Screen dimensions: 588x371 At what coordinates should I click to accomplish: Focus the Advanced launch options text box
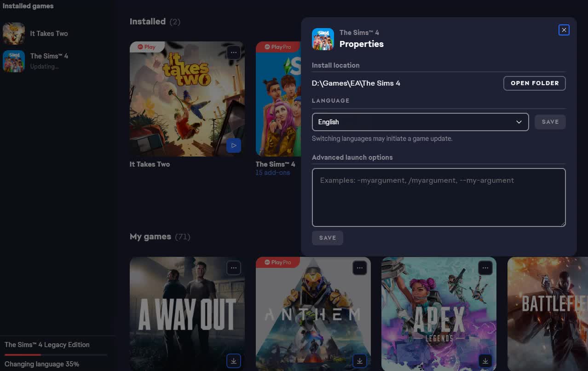(438, 197)
